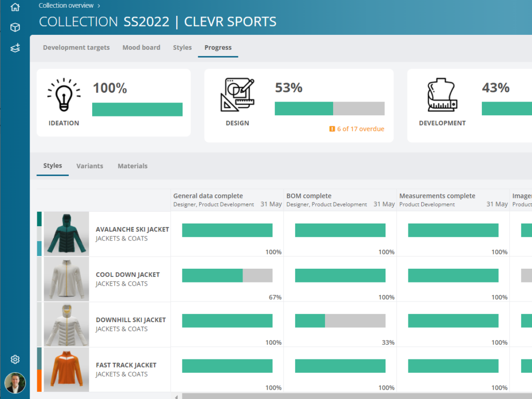Click the DOWNHILL SKI JACKET style name
Viewport: 532px width, 399px height.
coord(131,320)
